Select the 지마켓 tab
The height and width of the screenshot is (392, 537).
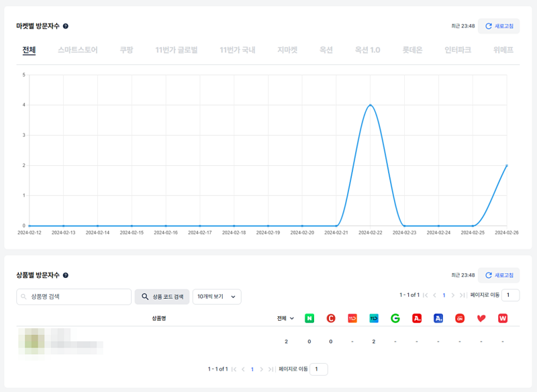287,50
